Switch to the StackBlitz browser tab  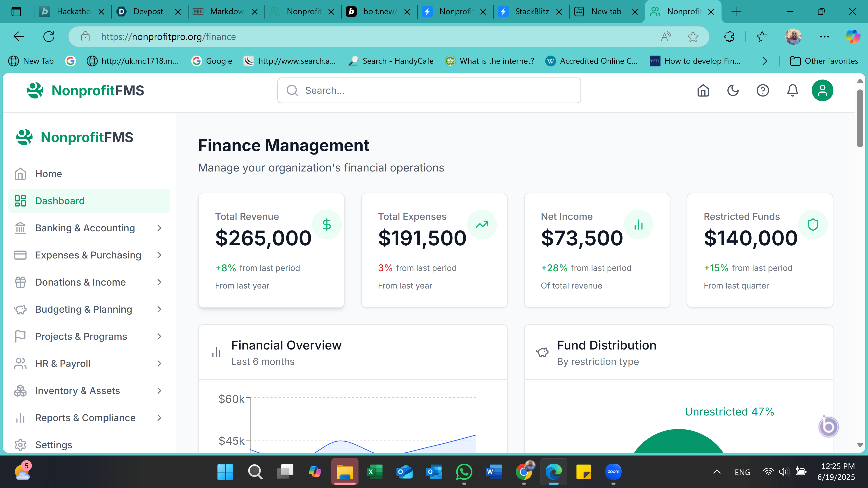(x=531, y=12)
